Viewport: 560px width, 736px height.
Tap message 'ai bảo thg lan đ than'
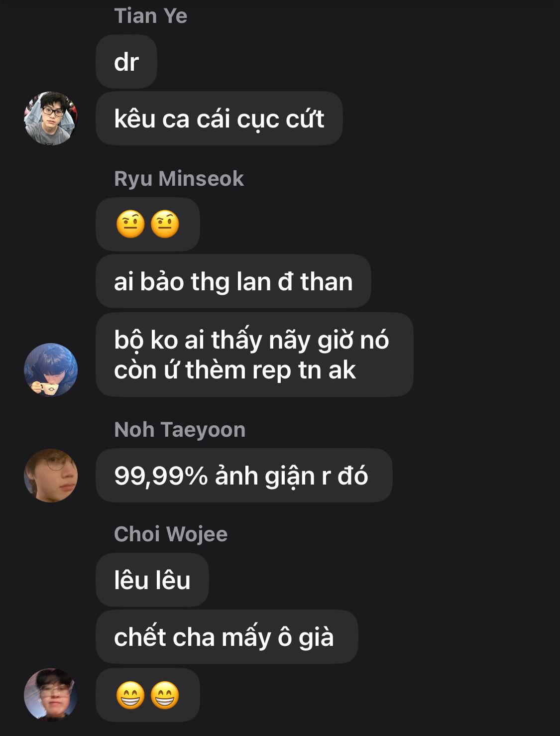[x=233, y=281]
